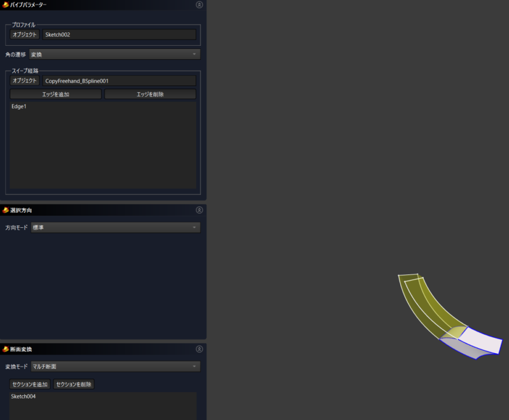Click the セクションを追加 button
Image resolution: width=509 pixels, height=420 pixels.
point(30,384)
